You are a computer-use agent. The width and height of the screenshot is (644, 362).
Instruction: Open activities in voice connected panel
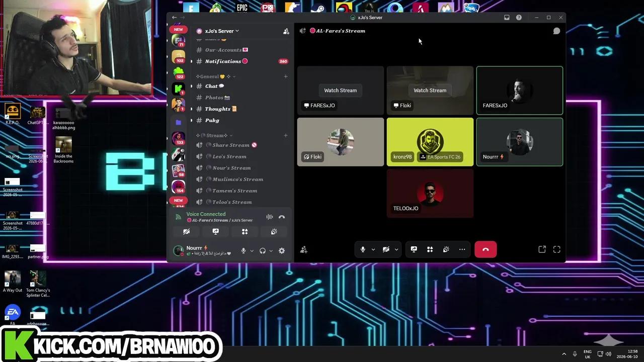(245, 232)
